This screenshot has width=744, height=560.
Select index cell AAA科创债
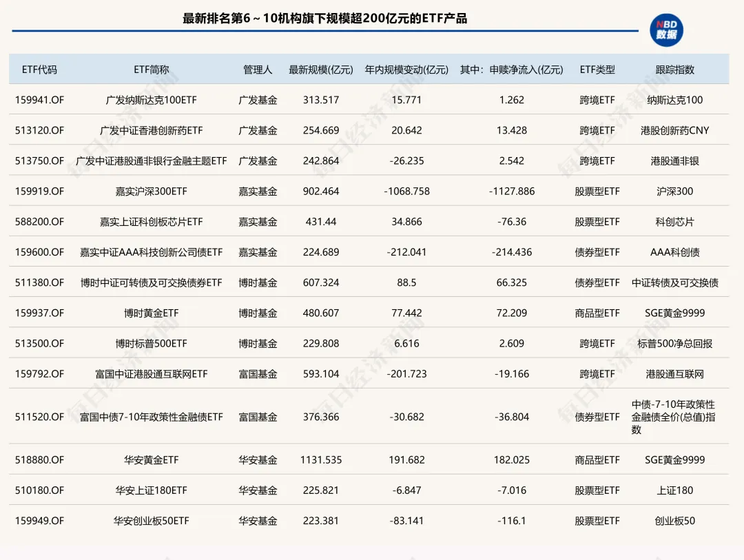(674, 252)
